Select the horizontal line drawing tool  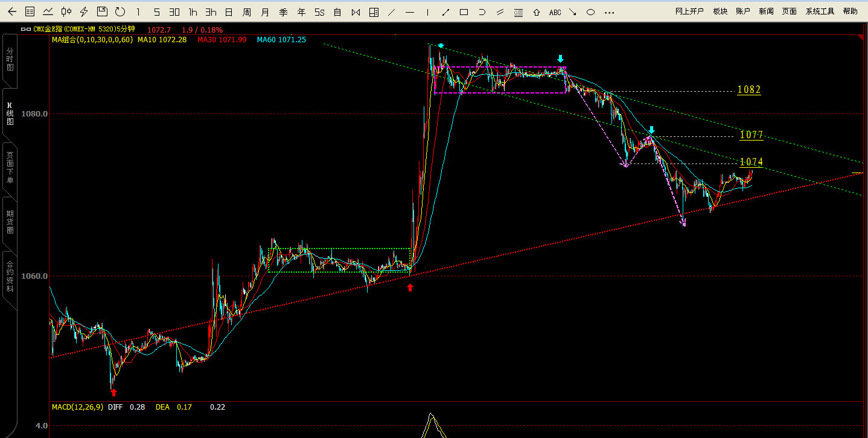pyautogui.click(x=410, y=11)
